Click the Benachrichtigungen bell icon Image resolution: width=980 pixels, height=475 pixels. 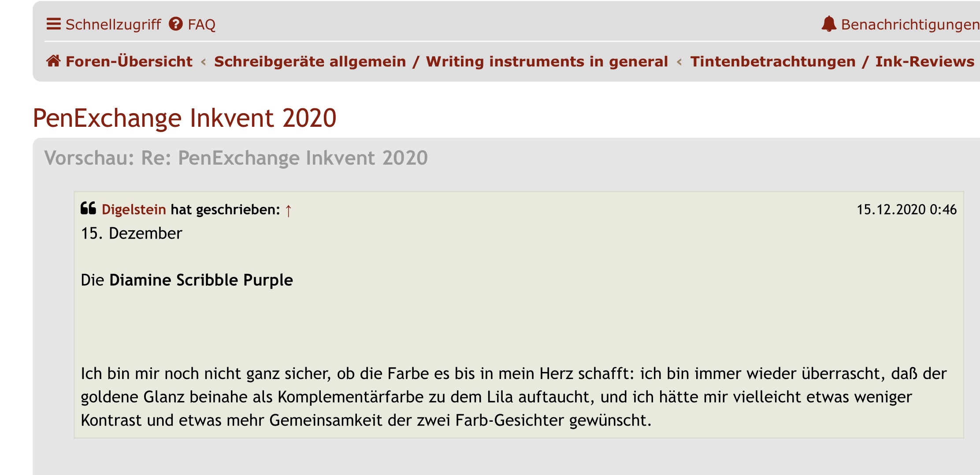click(x=829, y=24)
